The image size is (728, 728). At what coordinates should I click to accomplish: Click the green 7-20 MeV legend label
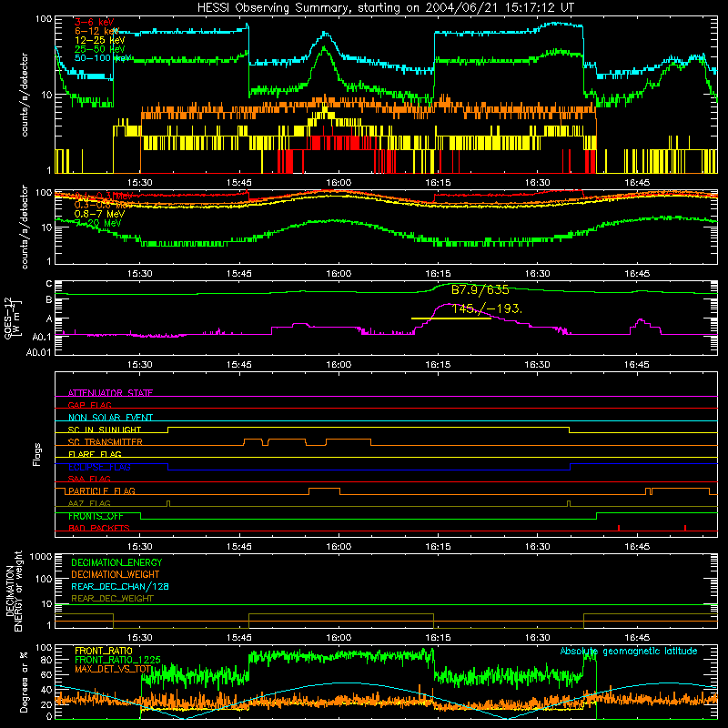tap(98, 223)
